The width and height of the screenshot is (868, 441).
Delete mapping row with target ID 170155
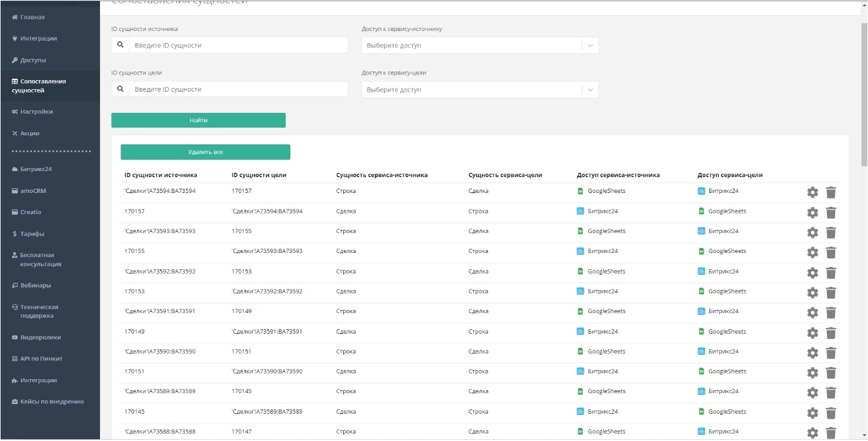click(x=831, y=232)
